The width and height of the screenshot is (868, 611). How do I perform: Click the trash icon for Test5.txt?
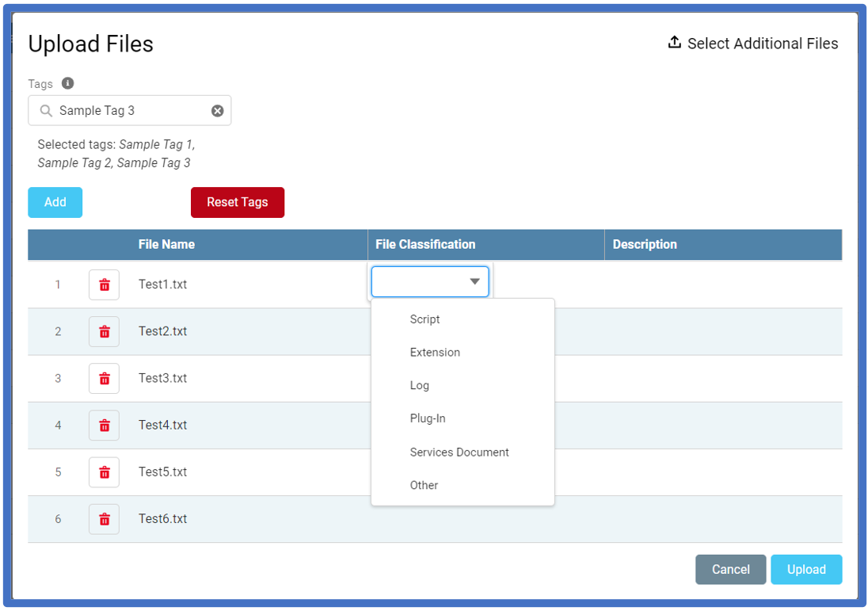click(x=104, y=472)
